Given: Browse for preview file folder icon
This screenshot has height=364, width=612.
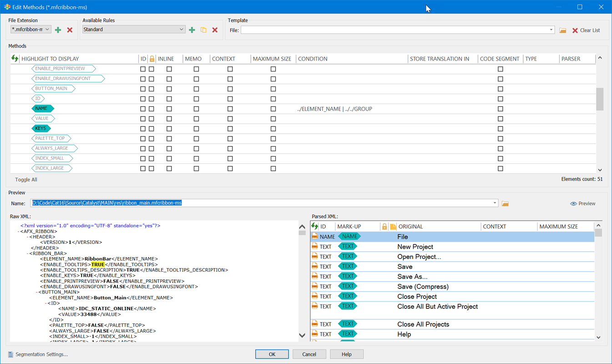Looking at the screenshot, I should (505, 203).
